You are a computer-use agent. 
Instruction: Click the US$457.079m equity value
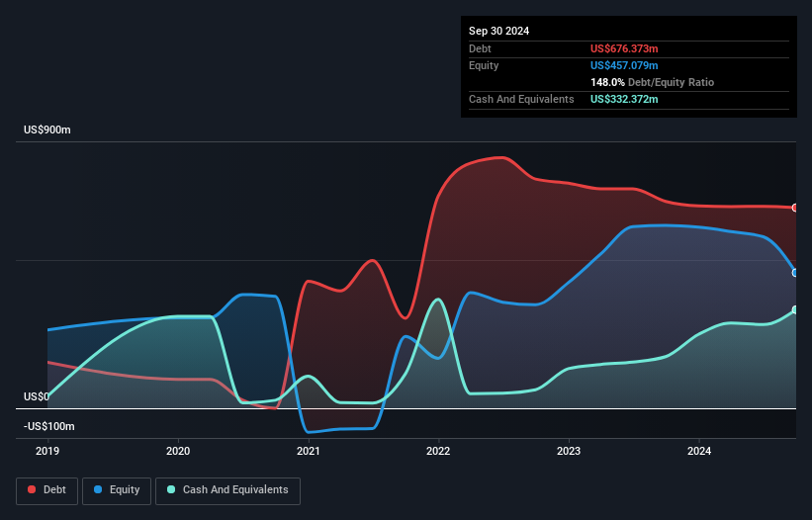pos(624,65)
